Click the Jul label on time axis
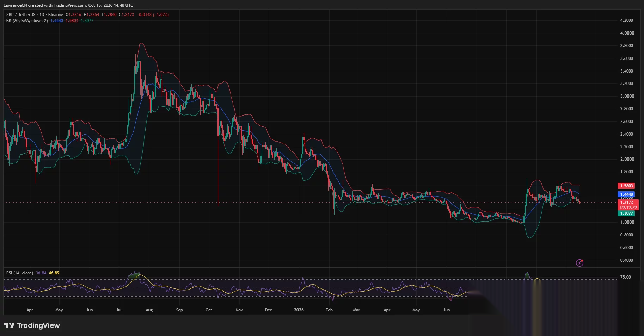 click(x=119, y=310)
